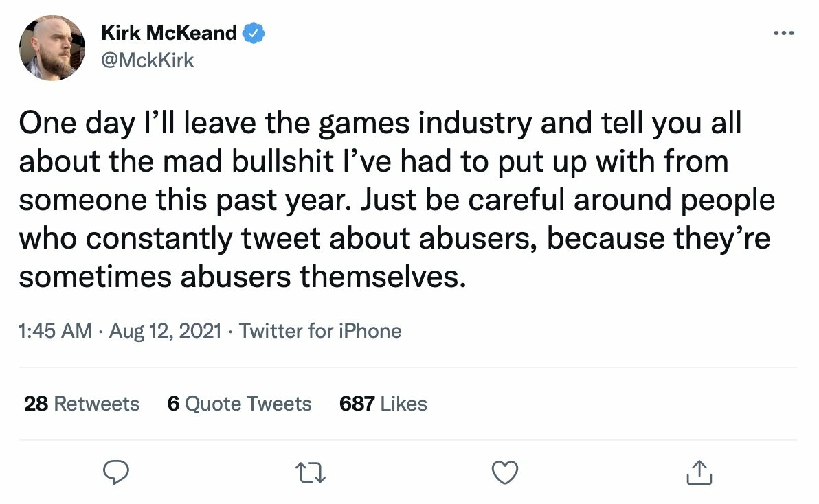Image resolution: width=819 pixels, height=504 pixels.
Task: Click the Aug 12, 2021 date
Action: pos(165,331)
